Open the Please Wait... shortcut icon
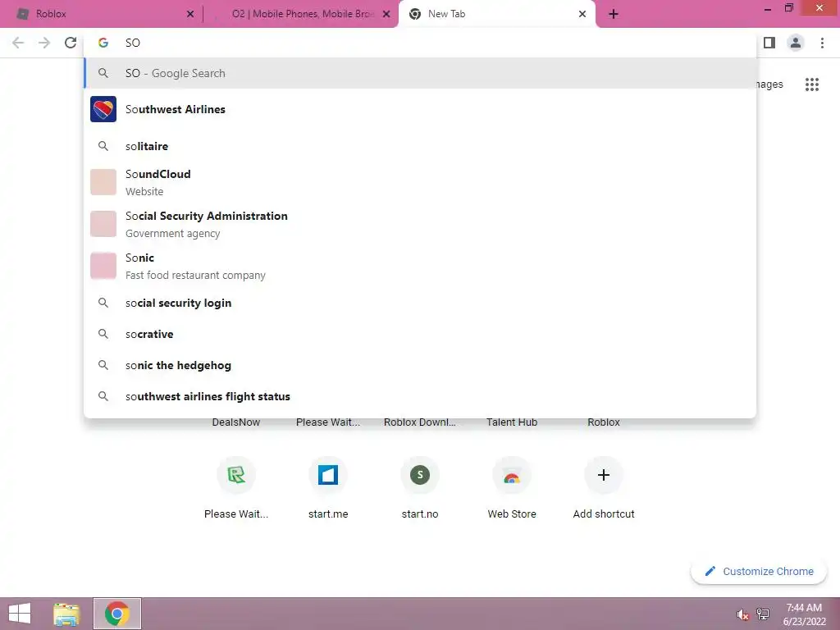The height and width of the screenshot is (630, 840). pyautogui.click(x=236, y=475)
